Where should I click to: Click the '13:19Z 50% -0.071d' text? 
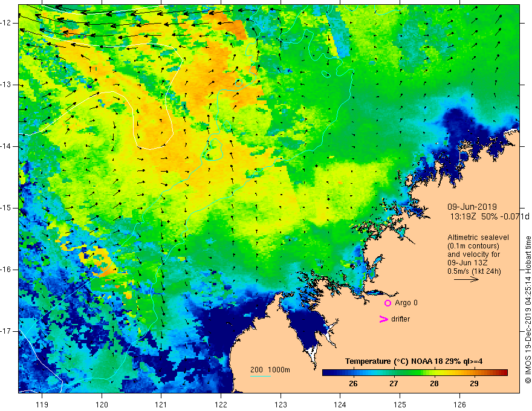pyautogui.click(x=490, y=216)
